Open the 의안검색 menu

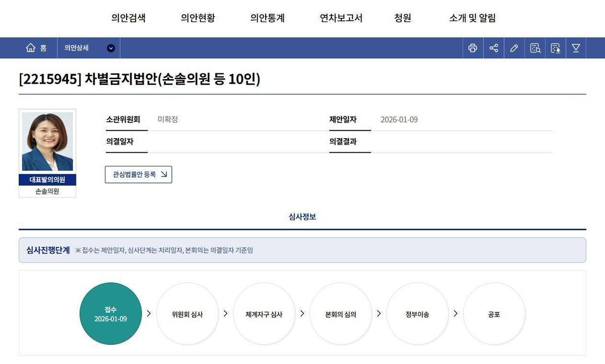click(x=129, y=18)
